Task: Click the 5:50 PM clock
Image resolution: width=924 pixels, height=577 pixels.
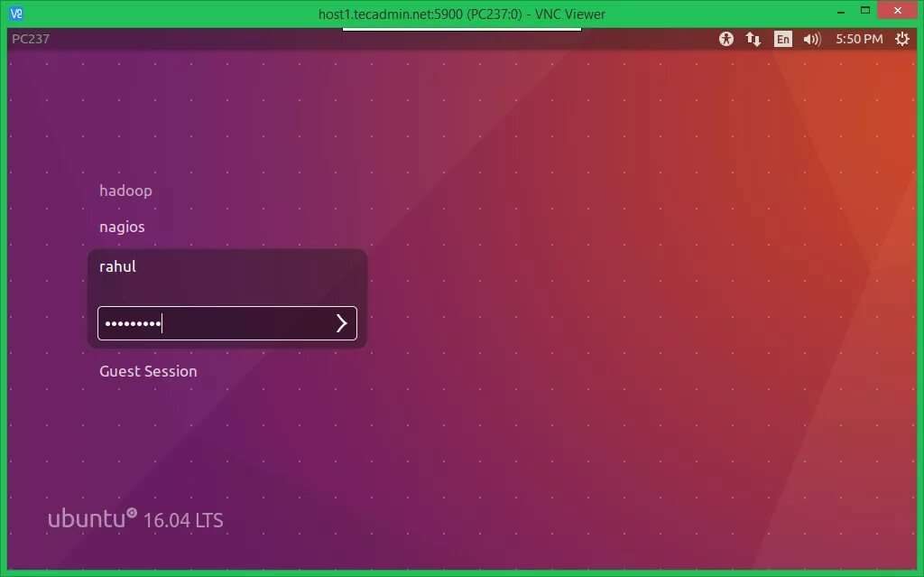Action: (x=859, y=39)
